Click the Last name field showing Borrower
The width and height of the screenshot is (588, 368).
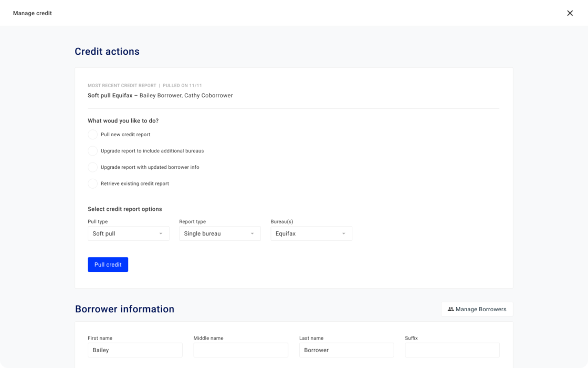coord(346,350)
